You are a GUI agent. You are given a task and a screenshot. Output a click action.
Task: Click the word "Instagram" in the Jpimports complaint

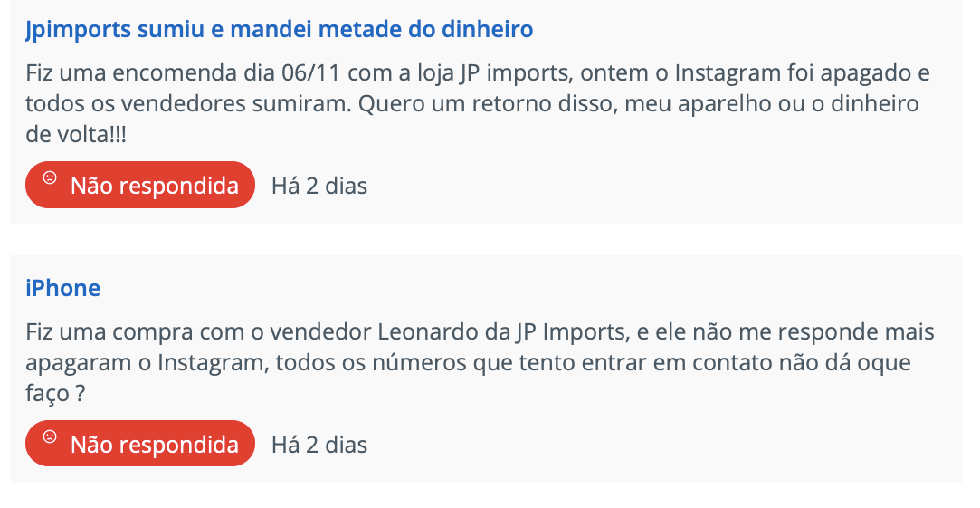point(725,73)
